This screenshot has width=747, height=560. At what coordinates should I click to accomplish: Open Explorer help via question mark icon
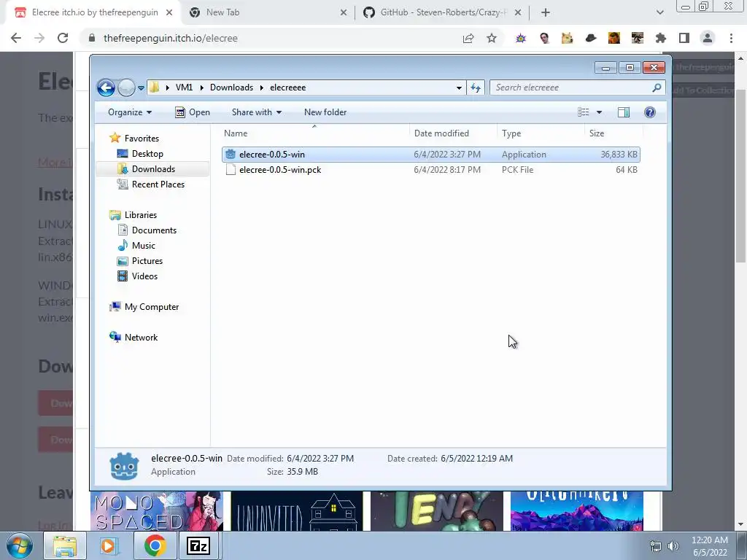[650, 112]
